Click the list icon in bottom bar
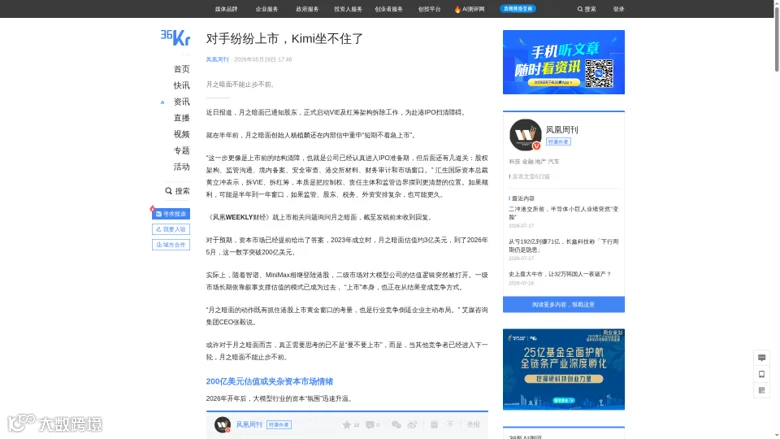 click(434, 425)
